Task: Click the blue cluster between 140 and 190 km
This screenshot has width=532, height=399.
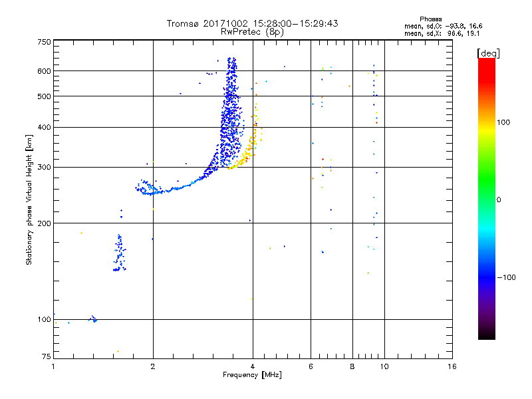Action: pyautogui.click(x=119, y=253)
